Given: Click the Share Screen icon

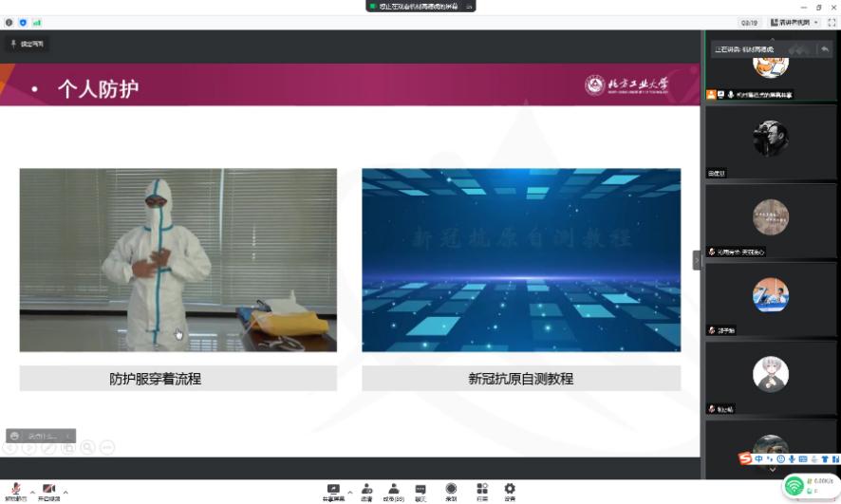Looking at the screenshot, I should tap(333, 489).
